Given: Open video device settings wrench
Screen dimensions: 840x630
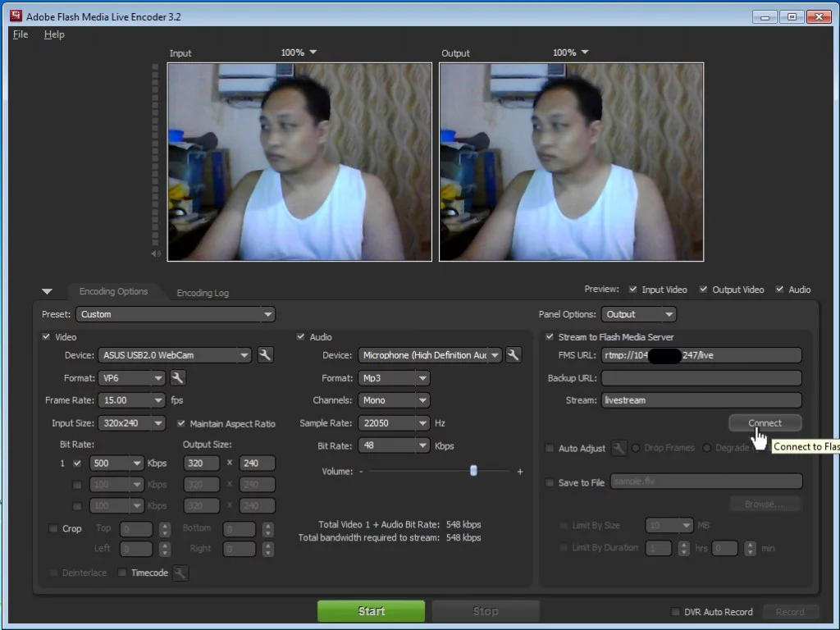Looking at the screenshot, I should click(265, 354).
